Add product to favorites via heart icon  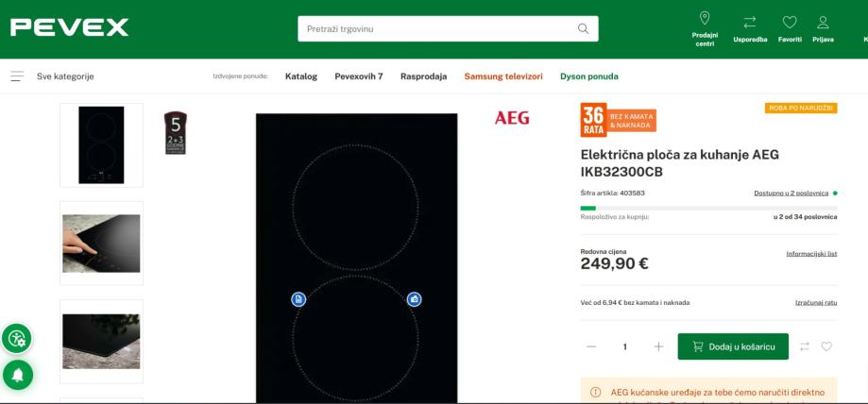coord(826,346)
